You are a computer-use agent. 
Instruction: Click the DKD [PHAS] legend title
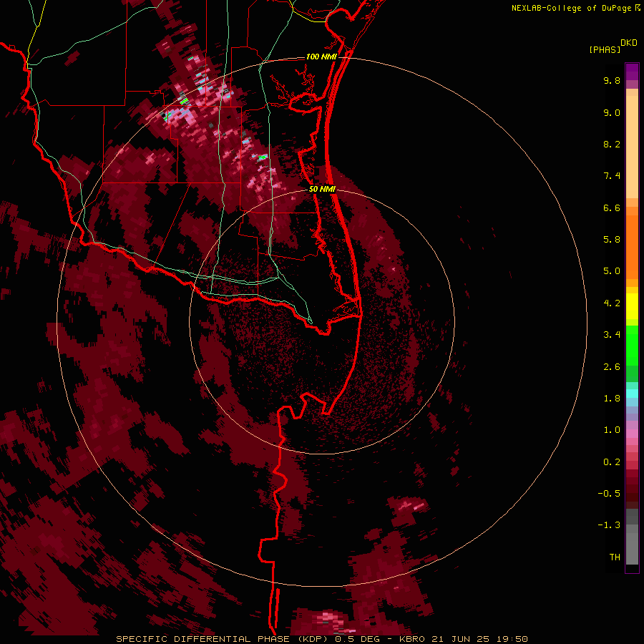[613, 47]
